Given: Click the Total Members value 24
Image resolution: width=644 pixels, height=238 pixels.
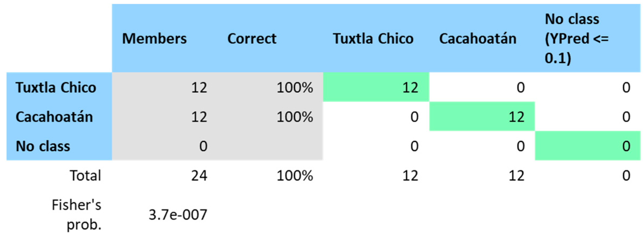Looking at the screenshot, I should click(x=199, y=176).
